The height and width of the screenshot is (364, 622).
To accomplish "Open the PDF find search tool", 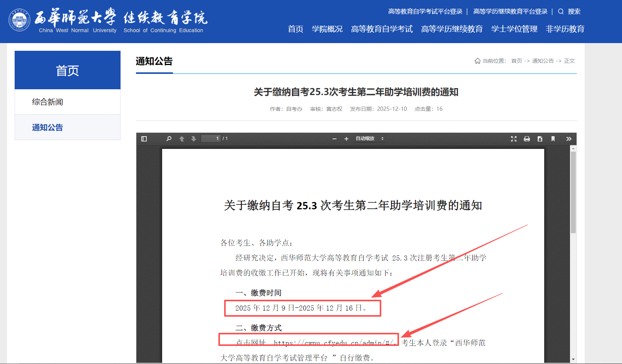I will pos(169,139).
